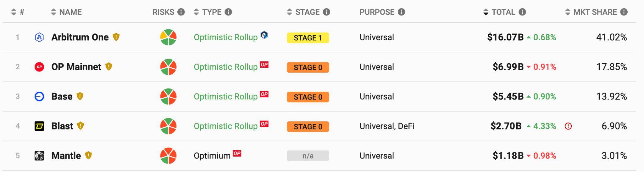Click the info icon next to PURPOSE
Image resolution: width=644 pixels, height=172 pixels.
point(401,12)
